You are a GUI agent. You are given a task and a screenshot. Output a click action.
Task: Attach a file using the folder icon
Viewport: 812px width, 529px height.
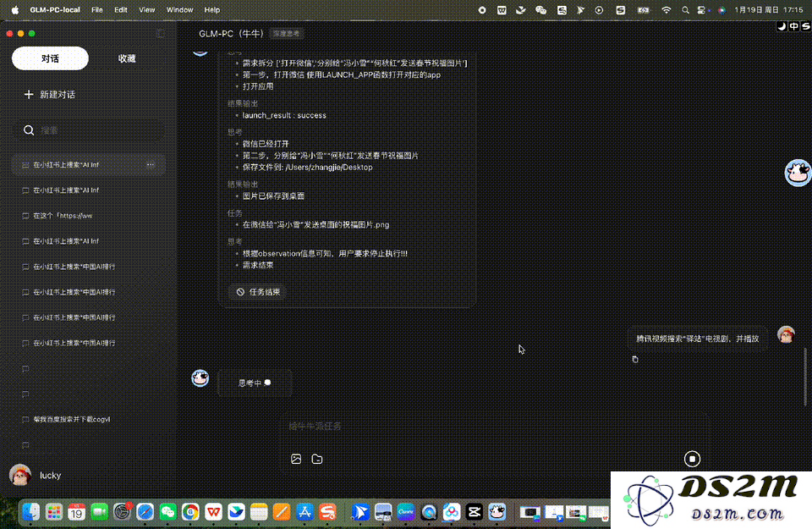pyautogui.click(x=317, y=459)
